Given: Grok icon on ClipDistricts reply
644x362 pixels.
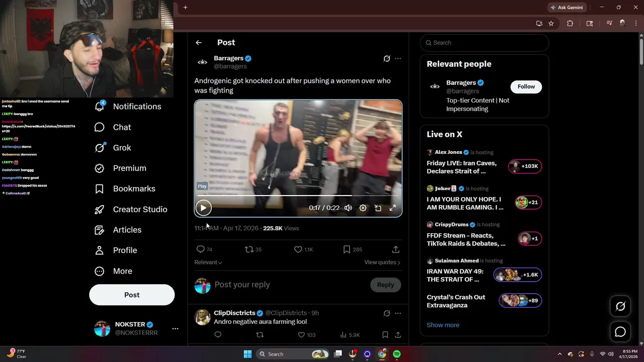Looking at the screenshot, I should tap(386, 313).
